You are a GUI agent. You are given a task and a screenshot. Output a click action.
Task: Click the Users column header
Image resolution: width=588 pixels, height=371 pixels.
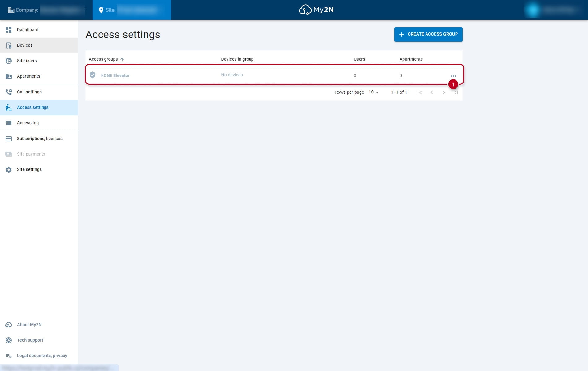(359, 59)
